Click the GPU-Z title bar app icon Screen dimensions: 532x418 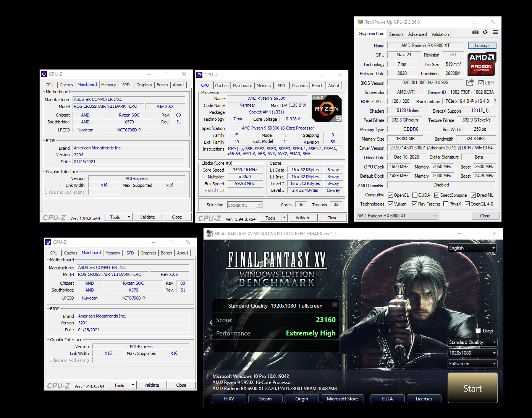click(360, 22)
